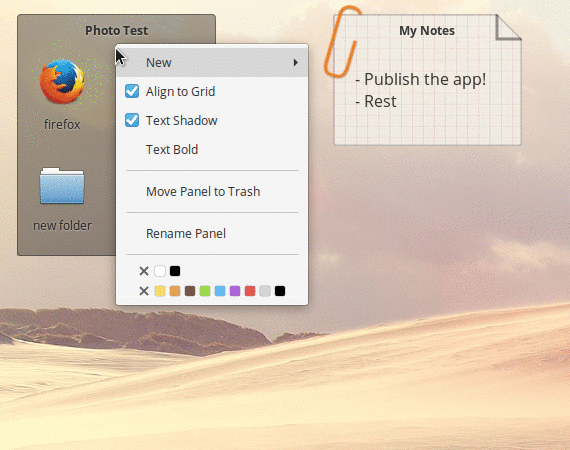The height and width of the screenshot is (450, 570).
Task: Click the note text 'Publish the app!'
Action: pos(425,79)
